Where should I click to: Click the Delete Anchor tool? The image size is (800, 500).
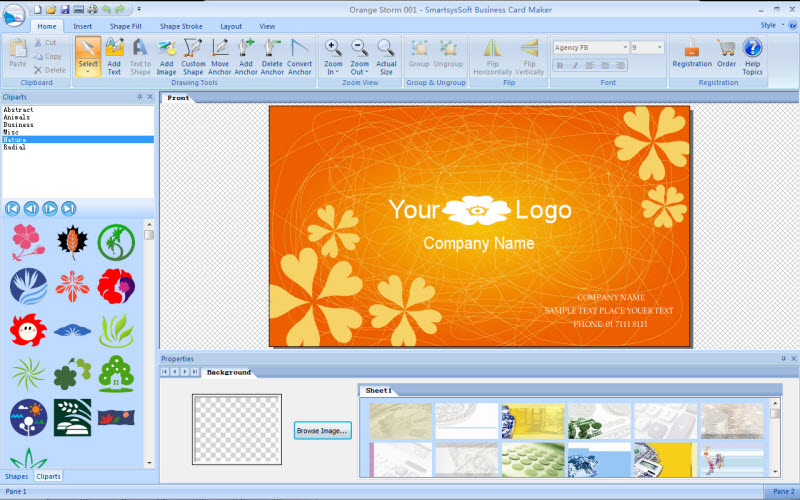click(x=272, y=56)
